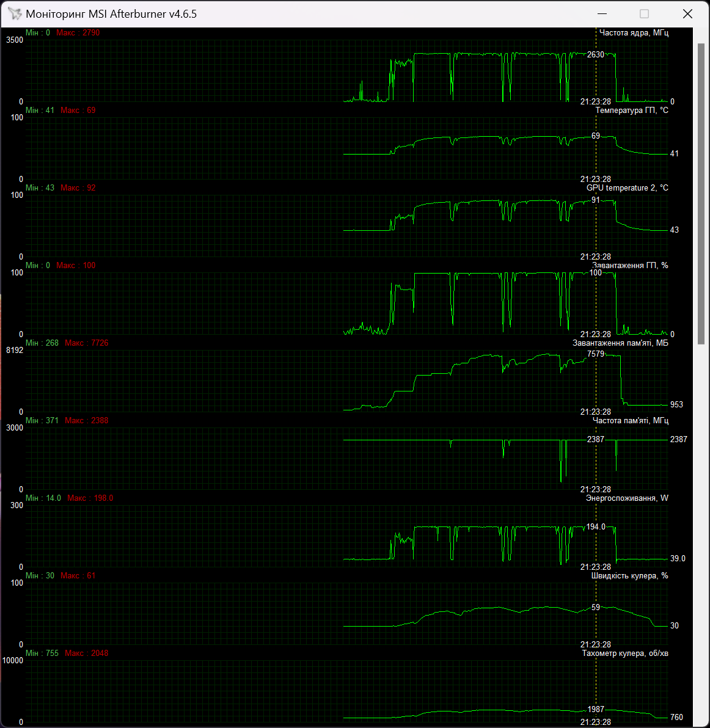Click the 'Макс : 69' temperature value
Image resolution: width=710 pixels, height=728 pixels.
(78, 110)
